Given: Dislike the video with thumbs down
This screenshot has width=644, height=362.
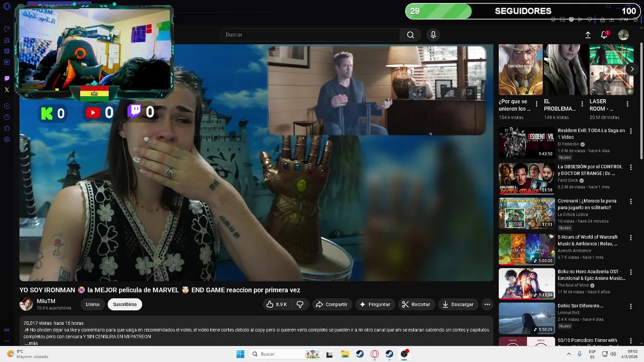Looking at the screenshot, I should (x=300, y=304).
